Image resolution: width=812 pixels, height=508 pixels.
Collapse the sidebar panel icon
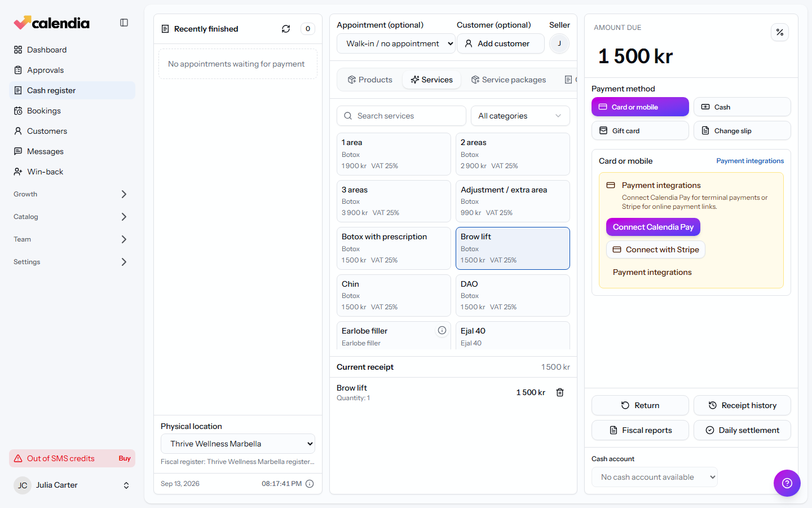pos(124,23)
